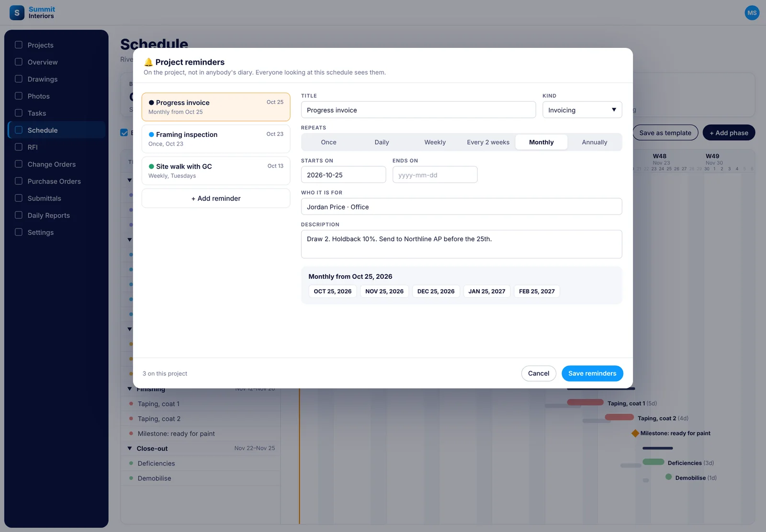The image size is (766, 532).
Task: Cancel the reminders dialog
Action: pyautogui.click(x=539, y=374)
